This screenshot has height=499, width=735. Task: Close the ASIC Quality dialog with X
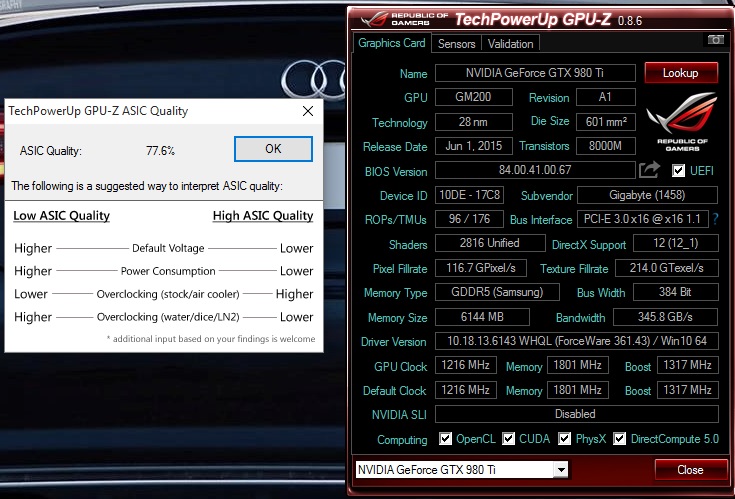[308, 111]
